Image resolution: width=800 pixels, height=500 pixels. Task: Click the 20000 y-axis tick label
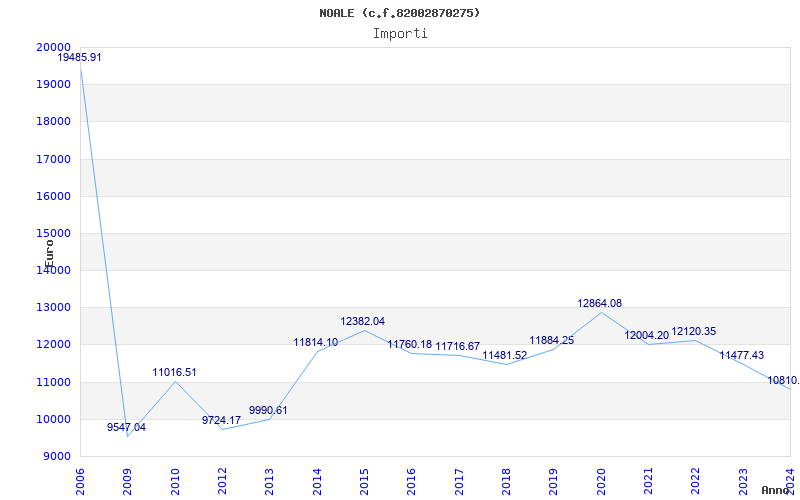(54, 47)
